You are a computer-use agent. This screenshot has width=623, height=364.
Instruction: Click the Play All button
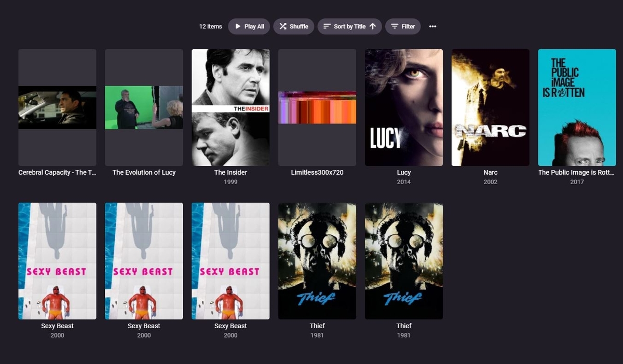(249, 26)
